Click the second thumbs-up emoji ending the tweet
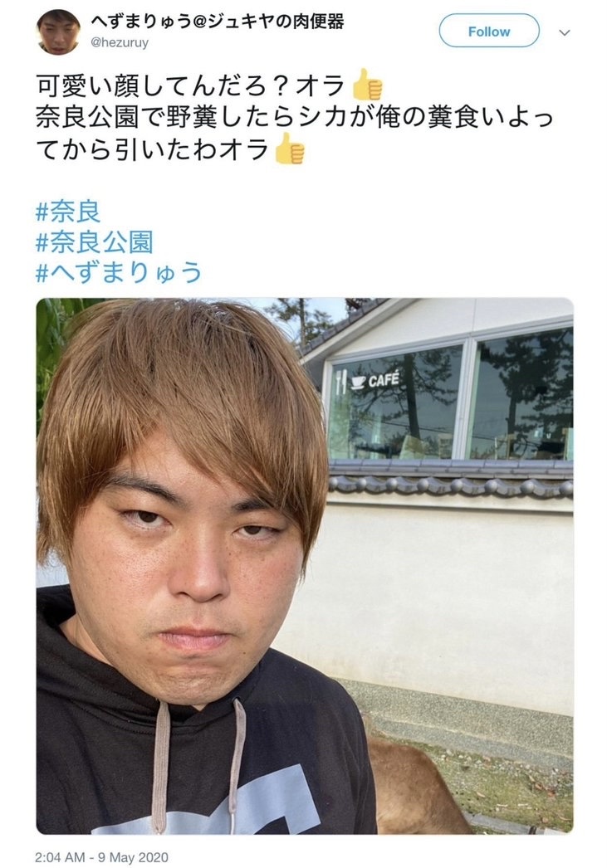The height and width of the screenshot is (868, 607). pos(290,149)
